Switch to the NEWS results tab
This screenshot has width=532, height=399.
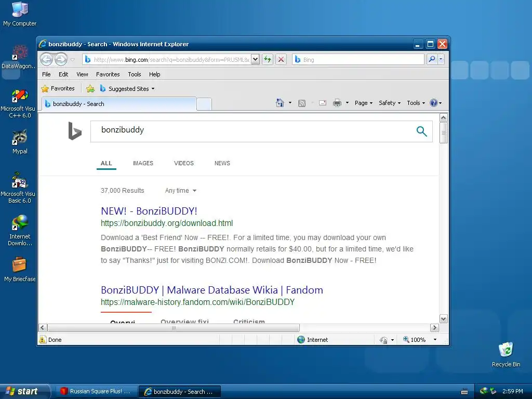(x=222, y=163)
